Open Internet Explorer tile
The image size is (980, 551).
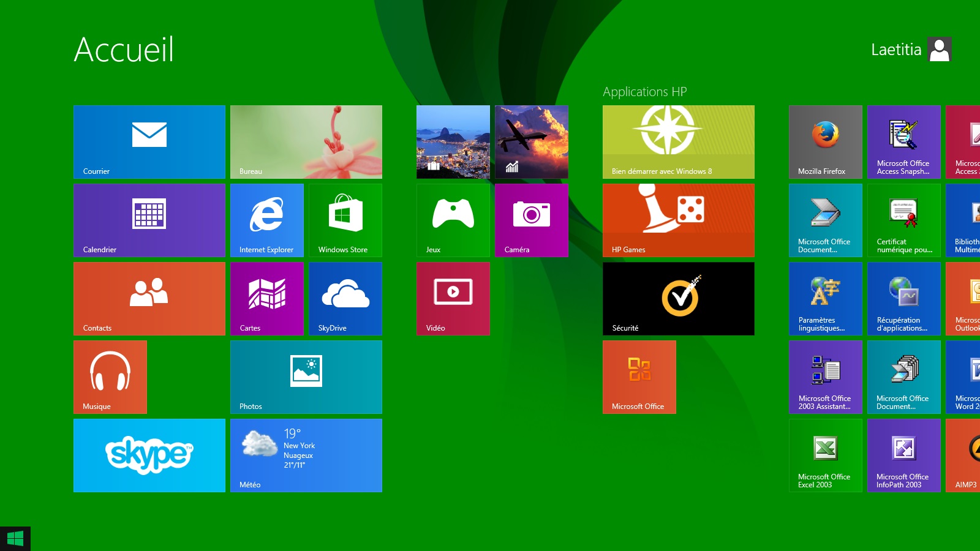point(267,220)
